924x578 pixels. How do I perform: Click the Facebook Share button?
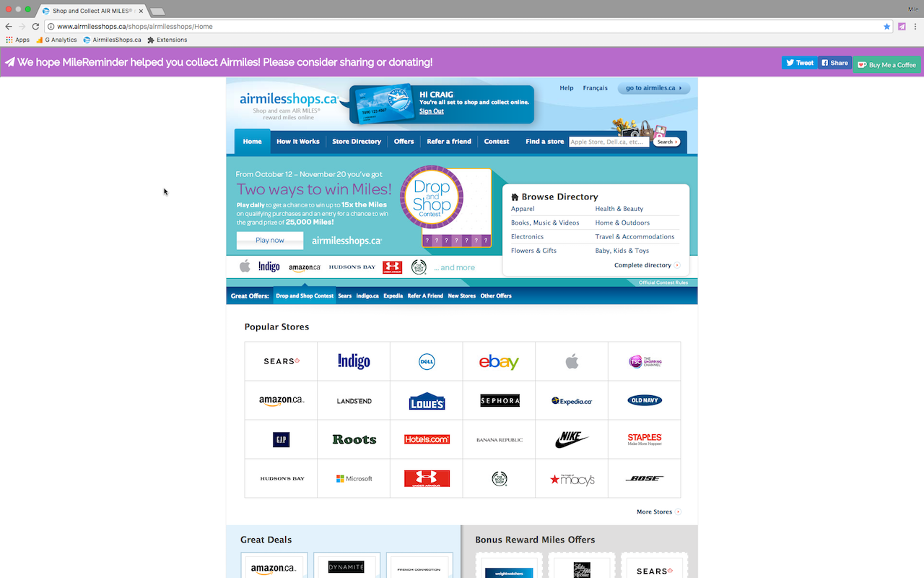click(x=834, y=63)
